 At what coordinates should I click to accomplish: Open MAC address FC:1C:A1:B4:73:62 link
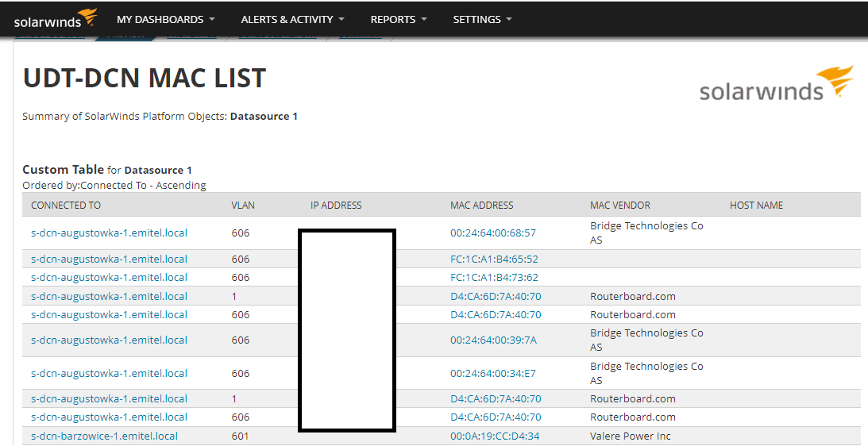(494, 277)
